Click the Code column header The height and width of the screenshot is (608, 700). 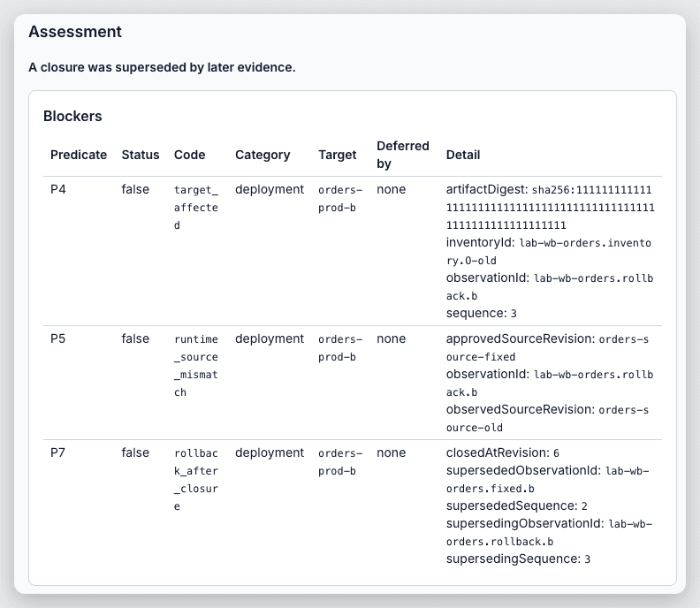190,155
